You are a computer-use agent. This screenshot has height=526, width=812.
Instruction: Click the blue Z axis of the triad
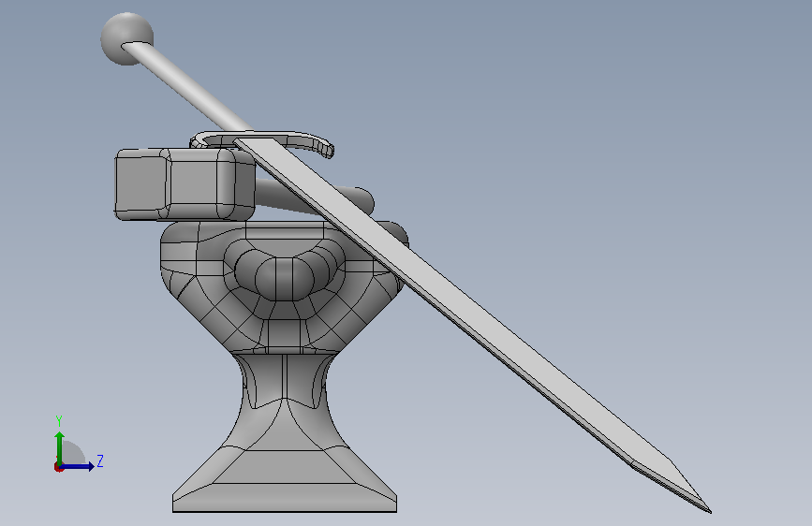coord(78,466)
